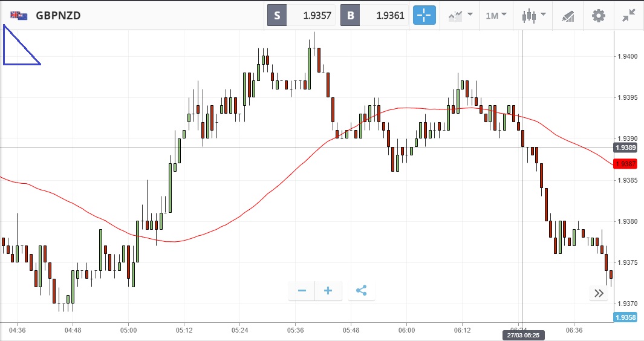Toggle the crosshair cursor tool

pyautogui.click(x=424, y=15)
